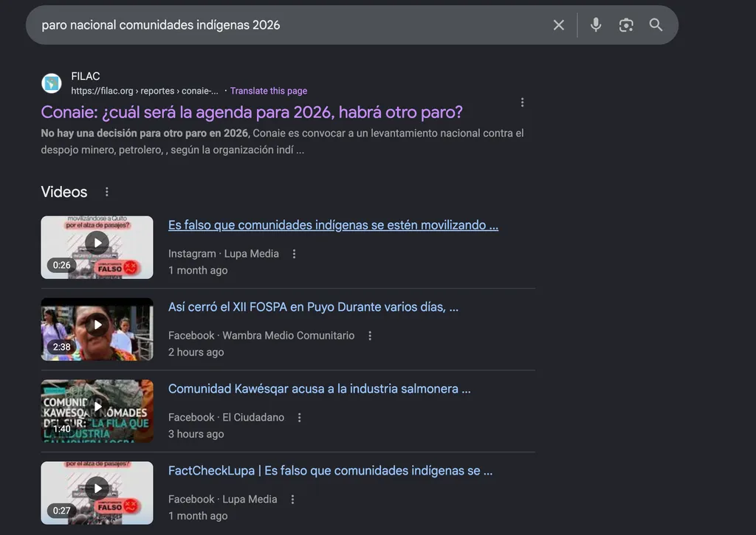The image size is (756, 535).
Task: Play the El Ciudadano video thumbnail
Action: coord(97,411)
